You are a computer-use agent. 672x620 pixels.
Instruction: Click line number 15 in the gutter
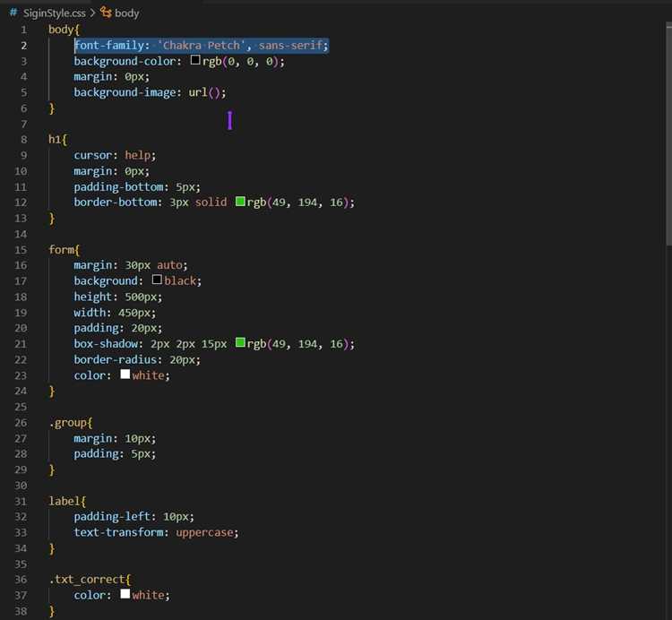(x=21, y=250)
